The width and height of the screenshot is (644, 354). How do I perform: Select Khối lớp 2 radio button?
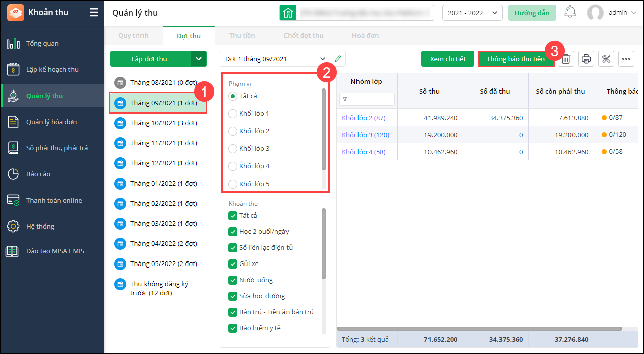click(x=233, y=131)
